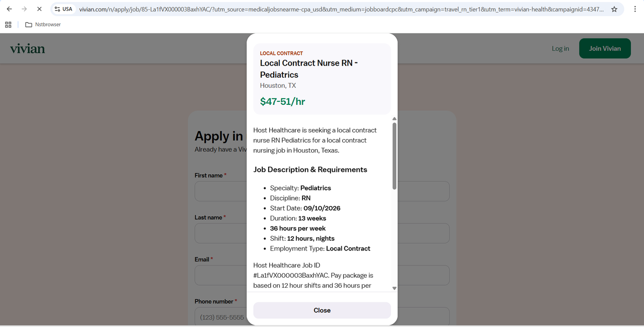The image size is (644, 327).
Task: Click the LOCAL CONTRACT label
Action: tap(281, 53)
